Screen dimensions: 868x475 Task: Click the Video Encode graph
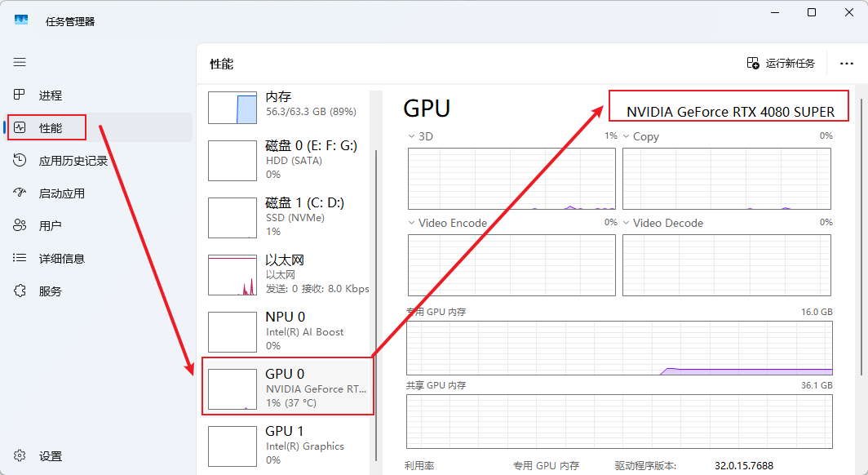[x=511, y=265]
